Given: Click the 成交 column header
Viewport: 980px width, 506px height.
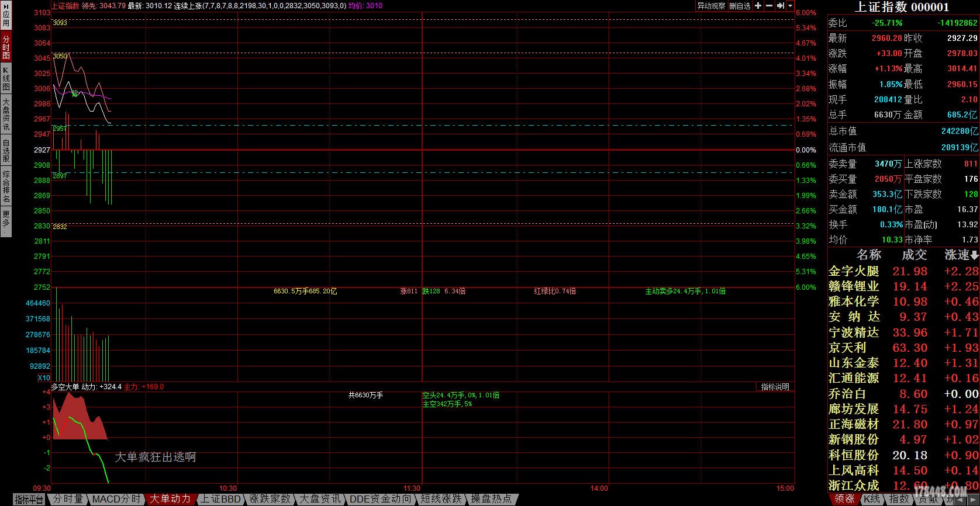Looking at the screenshot, I should (x=914, y=255).
